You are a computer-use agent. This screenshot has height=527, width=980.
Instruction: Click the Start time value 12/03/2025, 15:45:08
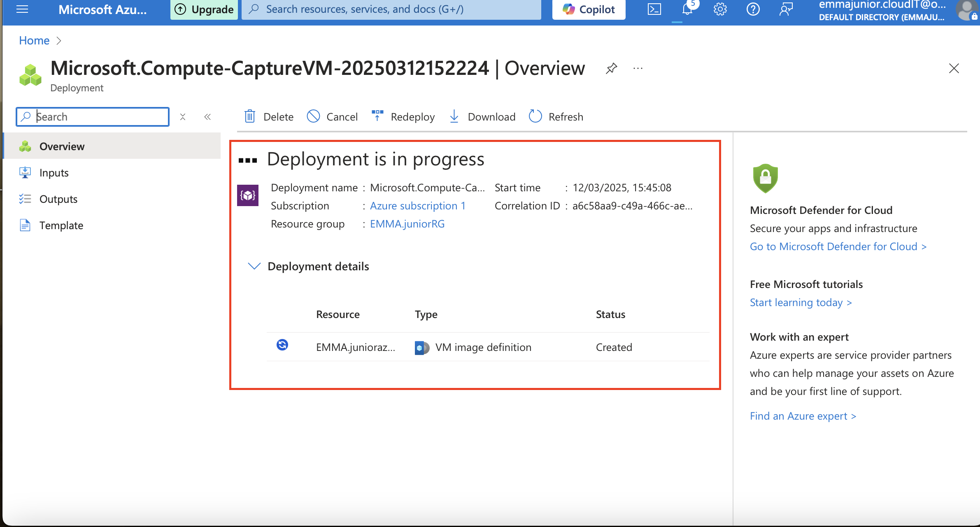[x=622, y=188]
